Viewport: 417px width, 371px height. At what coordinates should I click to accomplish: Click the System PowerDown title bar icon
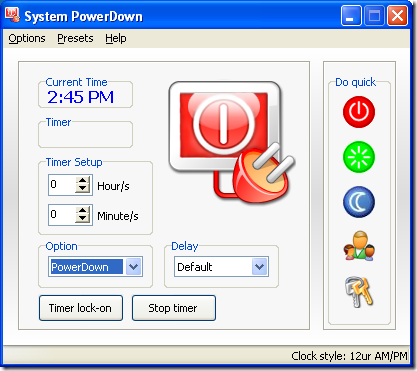coord(12,15)
